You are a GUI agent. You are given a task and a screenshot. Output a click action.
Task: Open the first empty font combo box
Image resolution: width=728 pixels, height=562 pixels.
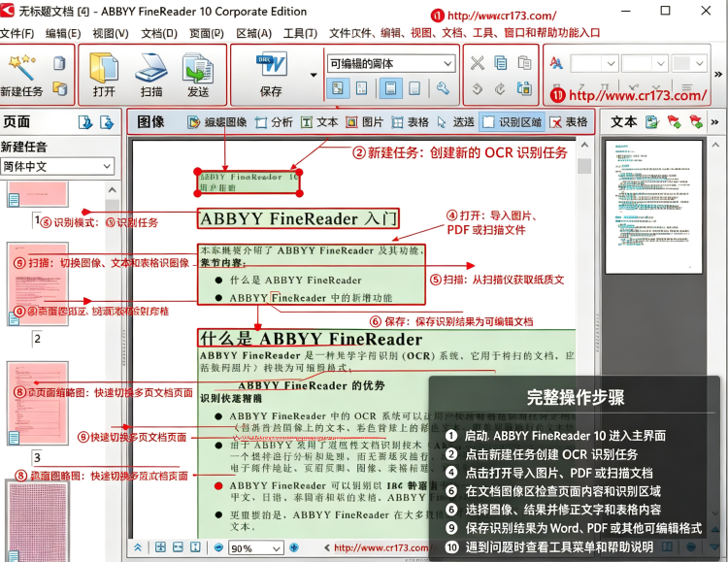pos(594,63)
